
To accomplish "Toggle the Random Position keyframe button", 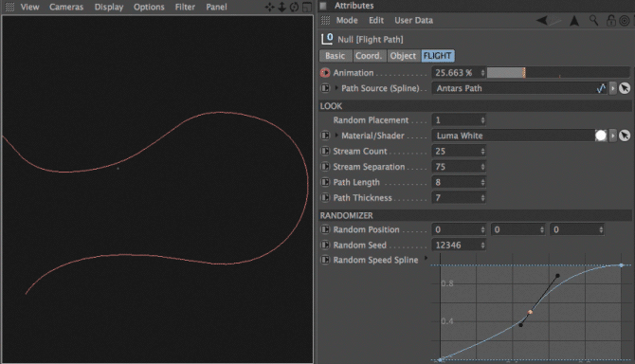I will click(325, 229).
